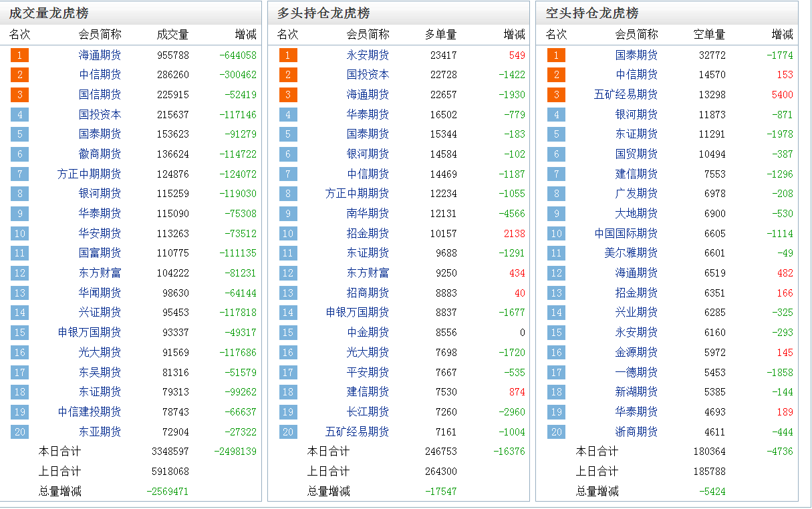Image resolution: width=812 pixels, height=509 pixels.
Task: Open the 中信期货 link in the volume table
Action: click(100, 75)
